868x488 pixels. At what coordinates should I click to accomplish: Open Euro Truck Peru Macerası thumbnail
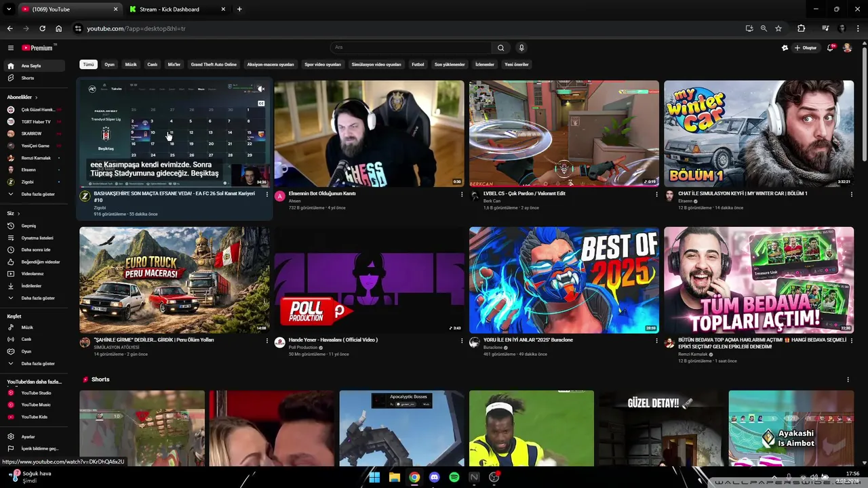174,280
